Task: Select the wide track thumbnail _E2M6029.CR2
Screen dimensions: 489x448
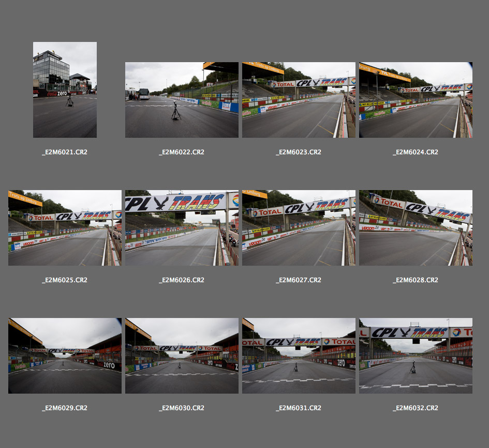Action: (x=65, y=356)
